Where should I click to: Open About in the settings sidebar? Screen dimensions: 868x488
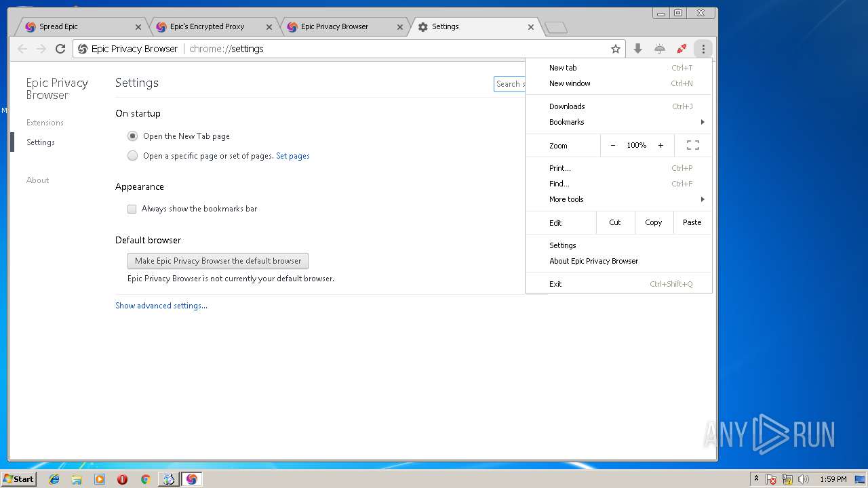tap(38, 180)
